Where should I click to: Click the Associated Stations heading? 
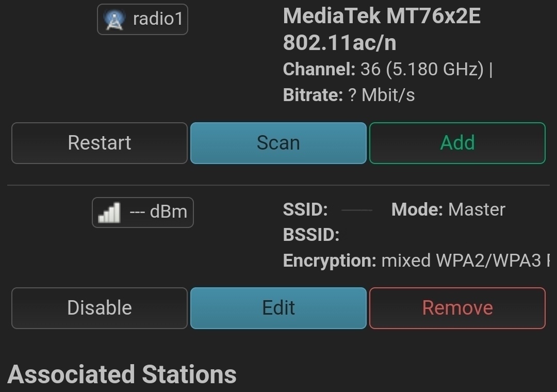[122, 374]
